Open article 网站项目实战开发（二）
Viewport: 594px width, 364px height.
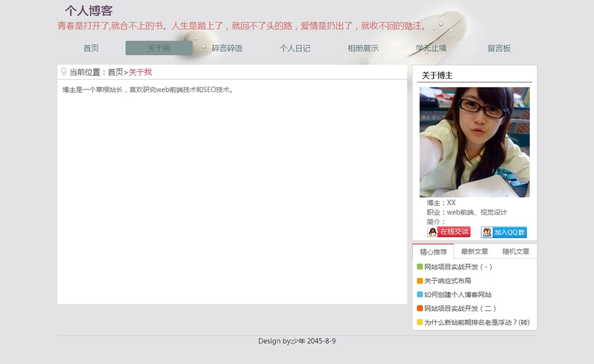click(x=460, y=308)
